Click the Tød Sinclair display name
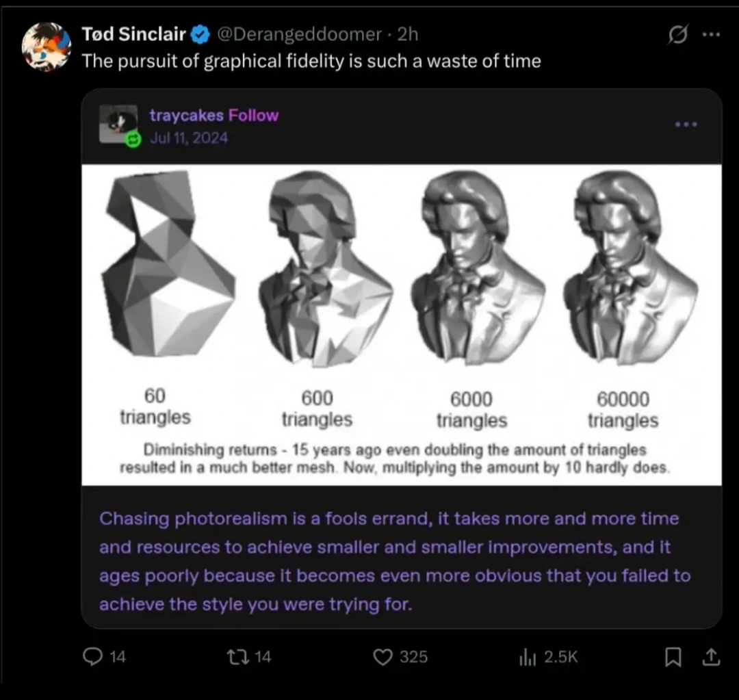The image size is (739, 700). [134, 34]
